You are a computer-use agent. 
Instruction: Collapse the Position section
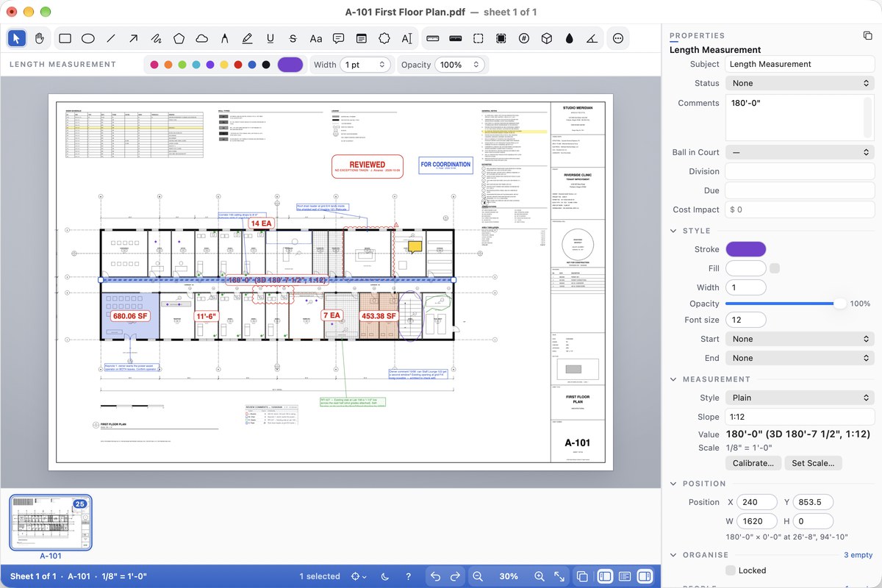click(x=673, y=484)
